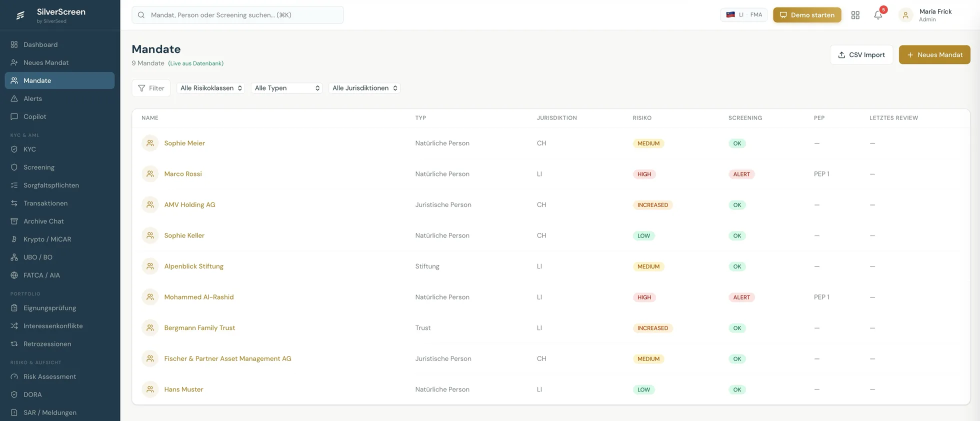Click the avatar icon next to Sophie Meier
The width and height of the screenshot is (980, 421).
[150, 143]
